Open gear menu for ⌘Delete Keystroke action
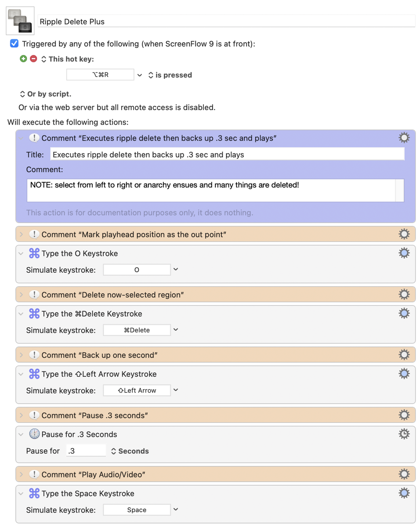Viewport: 420px width, 527px height. [404, 313]
